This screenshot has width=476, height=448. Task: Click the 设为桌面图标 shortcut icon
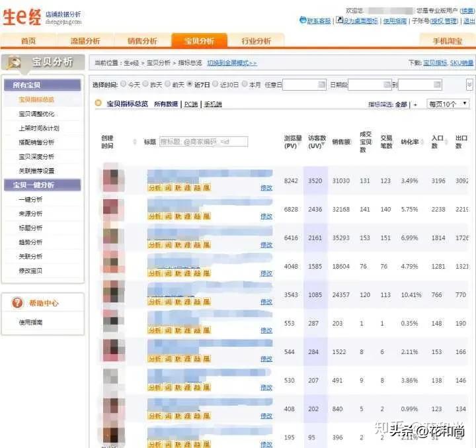click(339, 20)
